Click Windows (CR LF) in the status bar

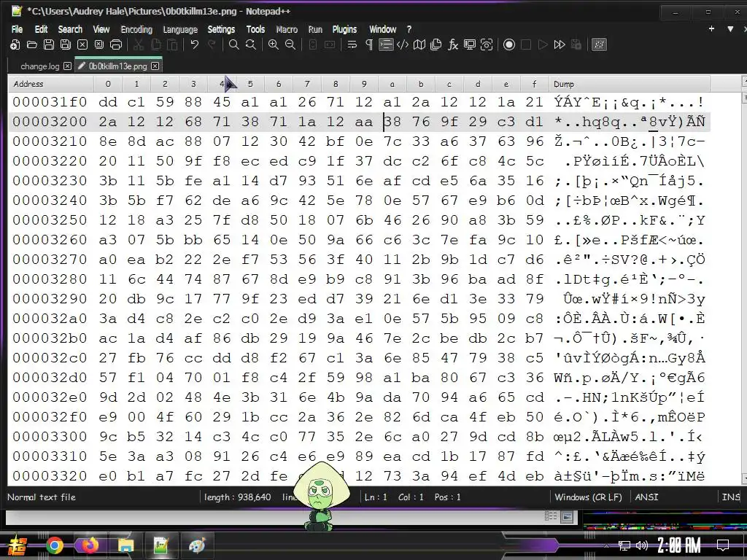coord(589,497)
